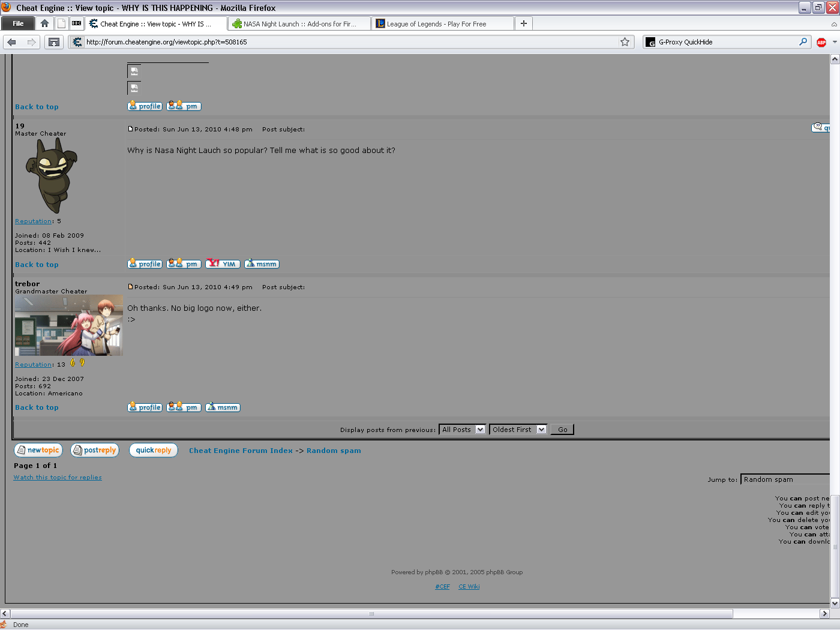
Task: Expand the 'Oldest First' sort dropdown
Action: 518,430
